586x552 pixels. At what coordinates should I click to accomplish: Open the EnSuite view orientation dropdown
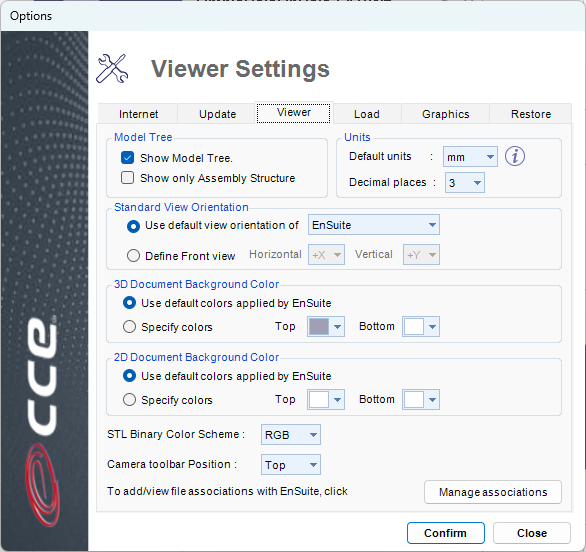(x=374, y=225)
